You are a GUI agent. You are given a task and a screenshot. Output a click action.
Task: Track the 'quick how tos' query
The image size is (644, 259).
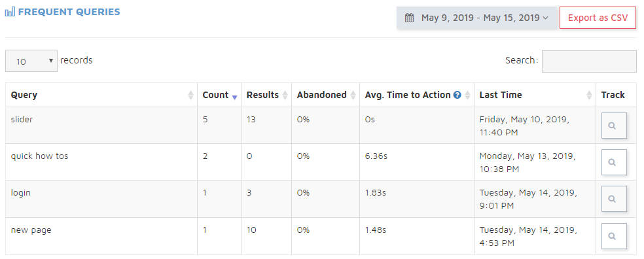tap(614, 162)
